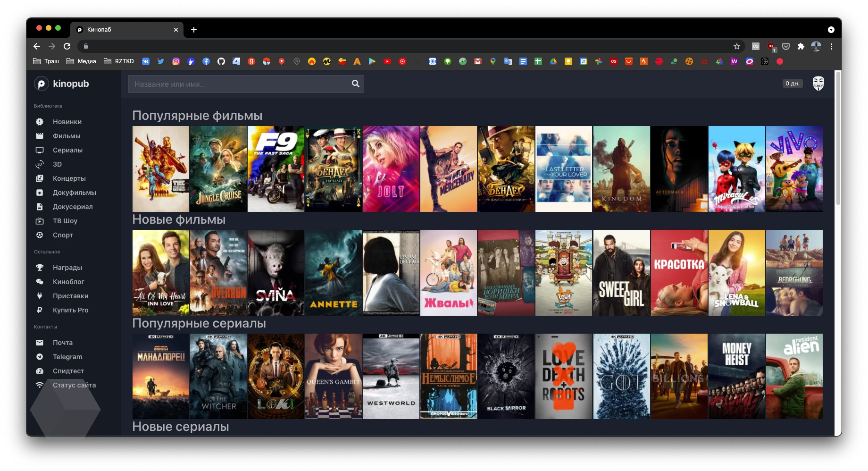Open the 3D section
868x471 pixels.
(57, 164)
